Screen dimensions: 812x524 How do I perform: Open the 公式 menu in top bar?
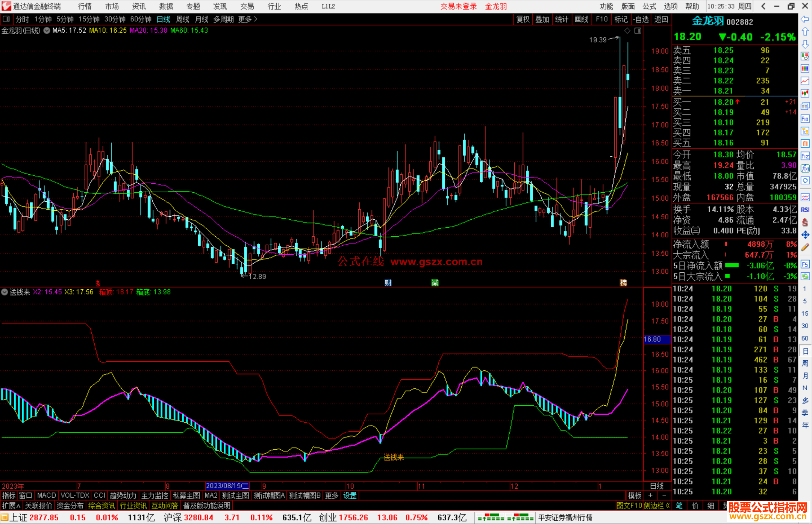(x=649, y=6)
